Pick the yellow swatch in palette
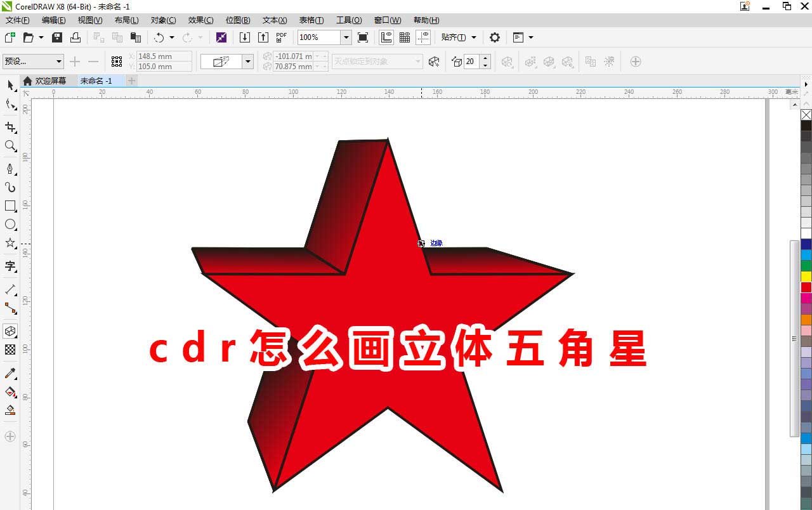 pyautogui.click(x=806, y=277)
